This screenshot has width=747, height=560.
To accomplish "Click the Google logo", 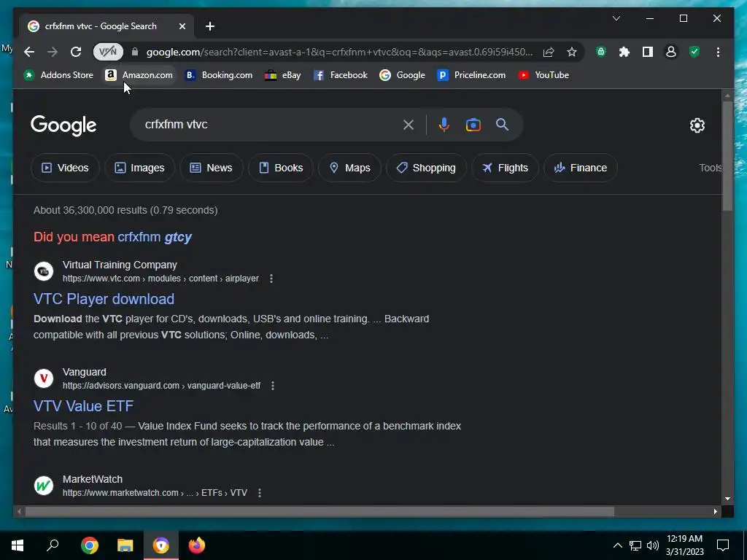I will (63, 125).
